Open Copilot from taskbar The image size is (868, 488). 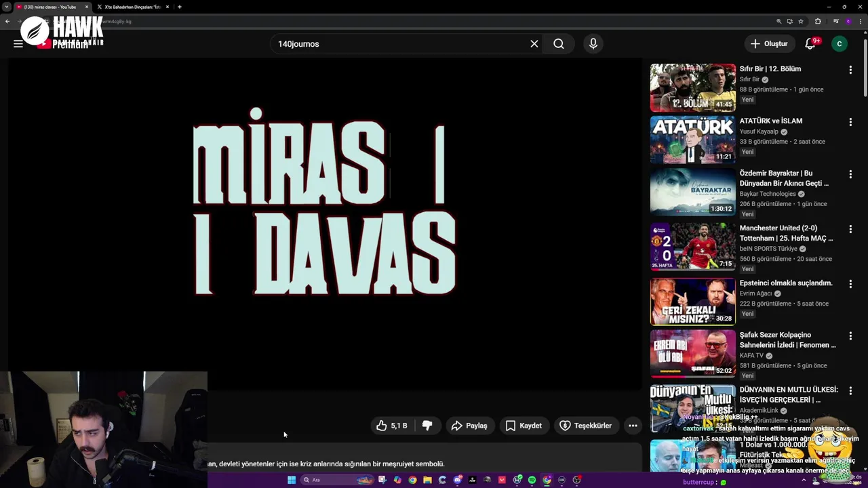[x=397, y=480]
